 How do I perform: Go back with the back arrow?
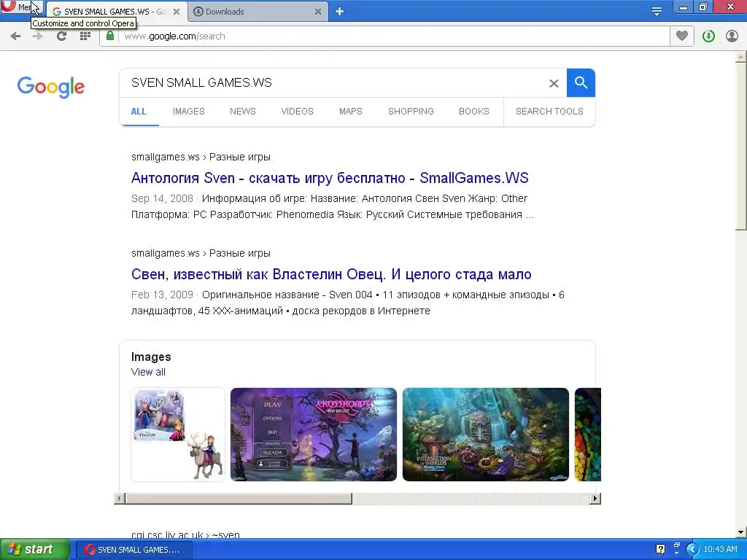[x=15, y=36]
